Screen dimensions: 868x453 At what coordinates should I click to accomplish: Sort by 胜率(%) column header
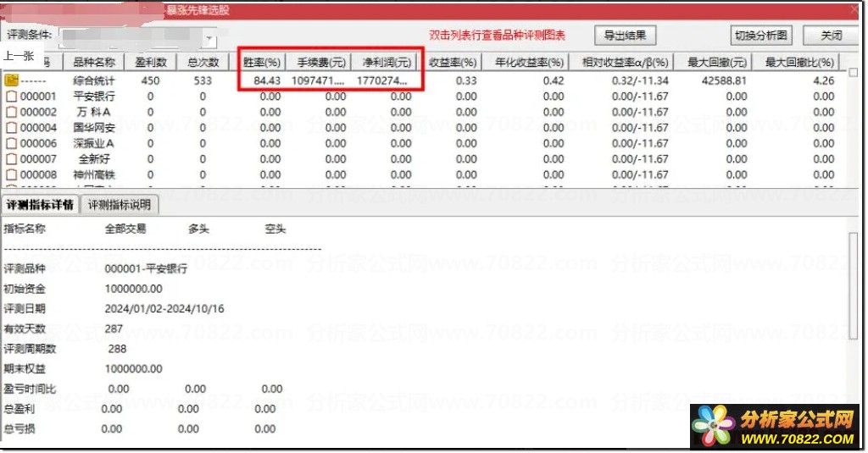click(261, 62)
